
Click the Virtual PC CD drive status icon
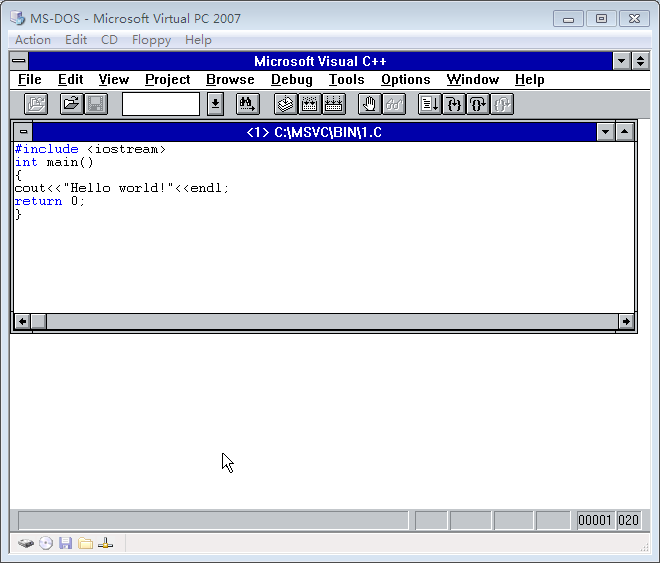click(46, 543)
